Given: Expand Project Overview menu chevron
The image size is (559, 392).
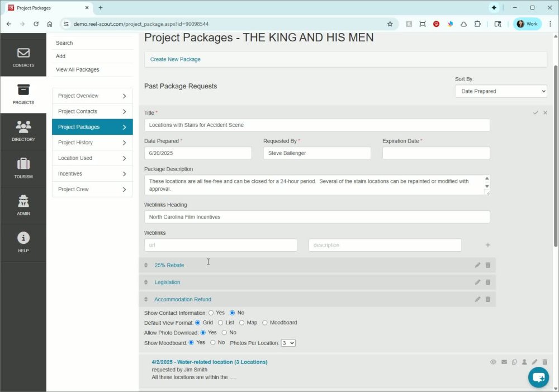Looking at the screenshot, I should (124, 96).
